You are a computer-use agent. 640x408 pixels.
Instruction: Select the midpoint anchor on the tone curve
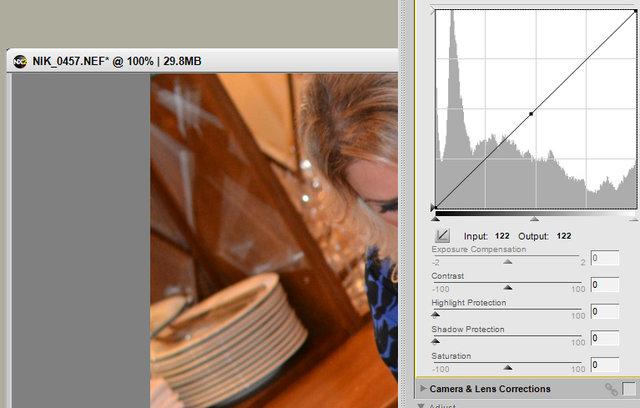(x=531, y=114)
